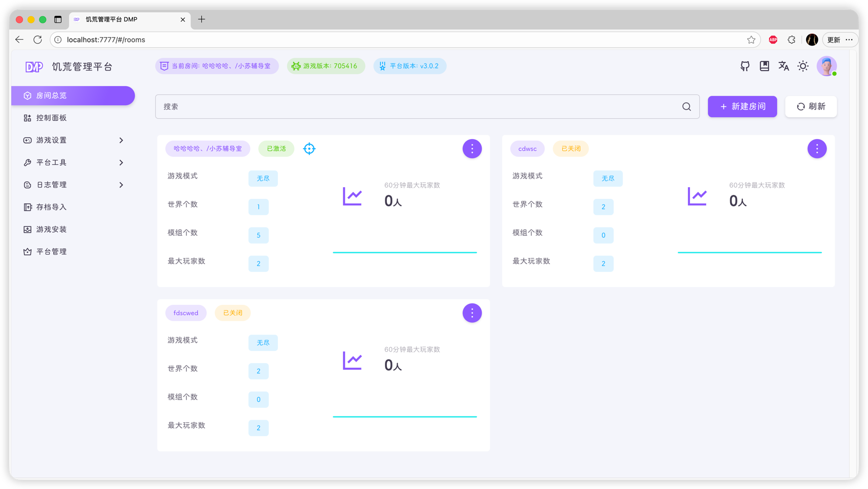The height and width of the screenshot is (489, 868).
Task: Click the 已激活 status tag
Action: coord(276,149)
